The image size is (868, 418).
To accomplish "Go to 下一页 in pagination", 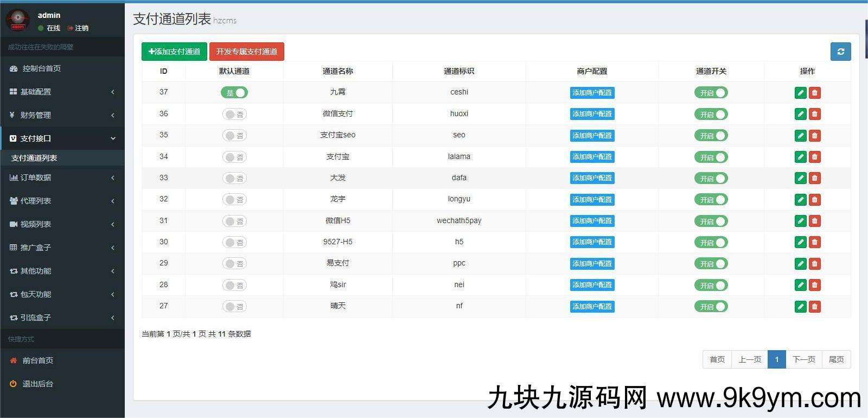I will pos(803,359).
